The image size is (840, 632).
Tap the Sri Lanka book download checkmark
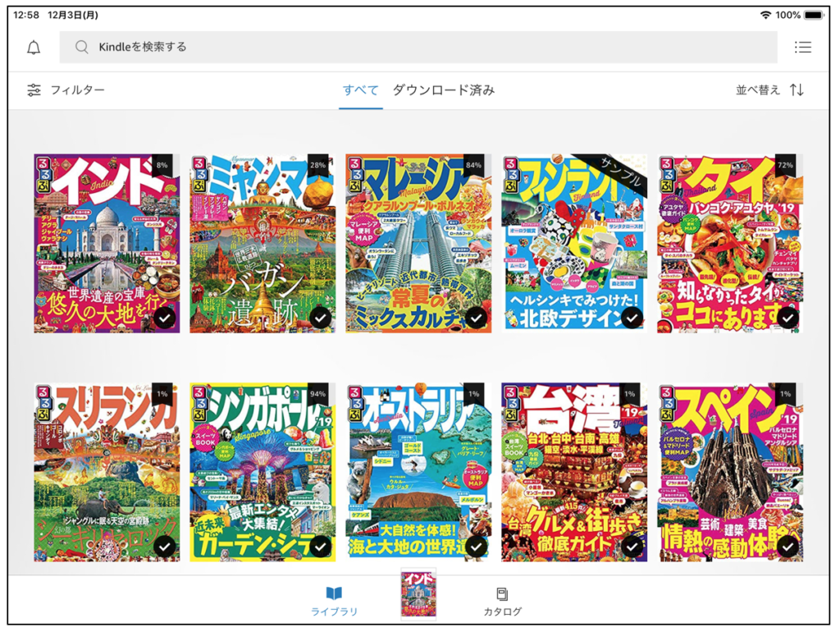(164, 547)
